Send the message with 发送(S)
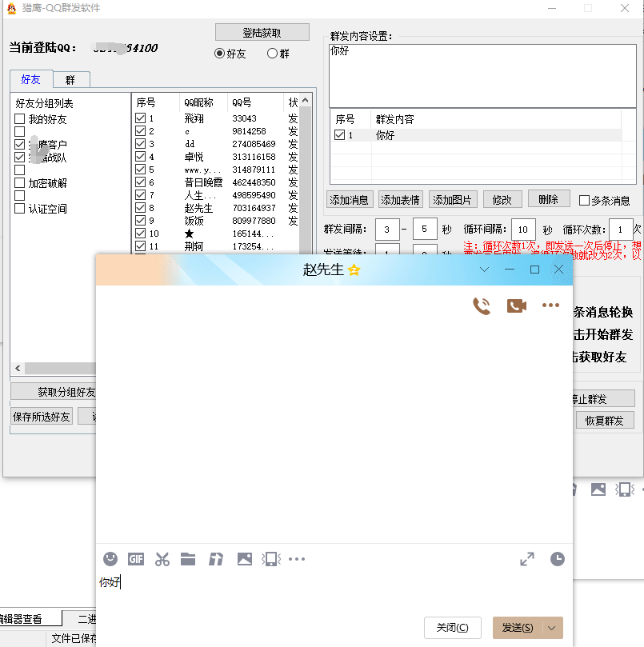Viewport: 644px width, 647px height. tap(518, 628)
